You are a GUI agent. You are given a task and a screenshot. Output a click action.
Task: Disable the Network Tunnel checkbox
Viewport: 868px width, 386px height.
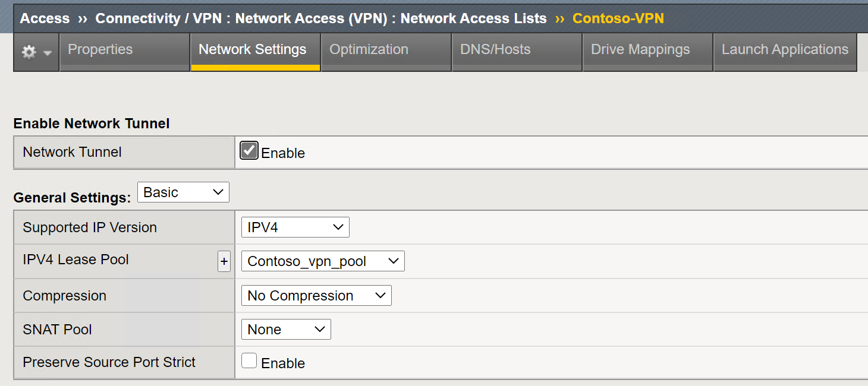pos(249,150)
